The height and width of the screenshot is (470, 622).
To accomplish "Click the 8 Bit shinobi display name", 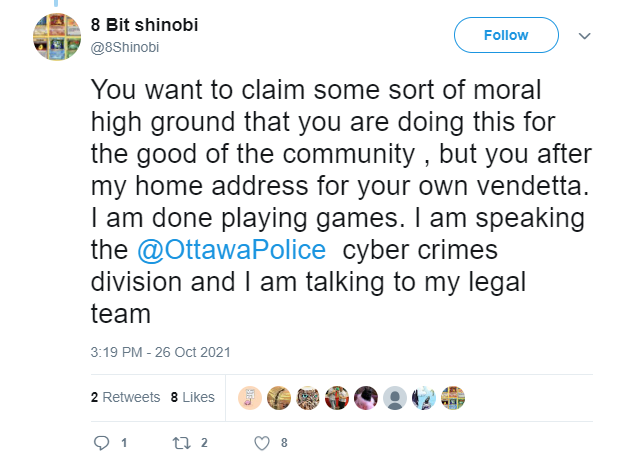I will point(144,25).
